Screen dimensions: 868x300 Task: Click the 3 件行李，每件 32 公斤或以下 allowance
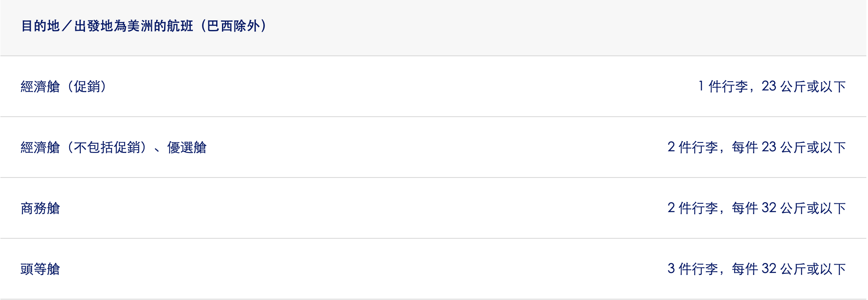pos(756,269)
